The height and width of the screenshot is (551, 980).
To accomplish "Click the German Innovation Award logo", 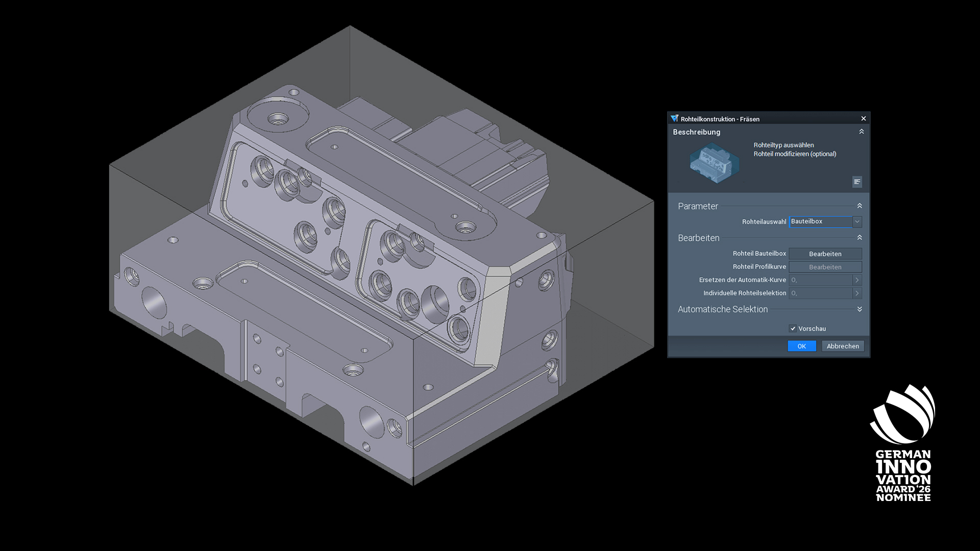I will click(x=903, y=443).
